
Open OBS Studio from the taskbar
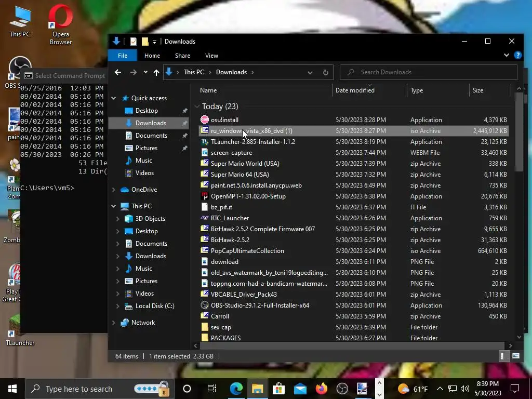pos(342,389)
